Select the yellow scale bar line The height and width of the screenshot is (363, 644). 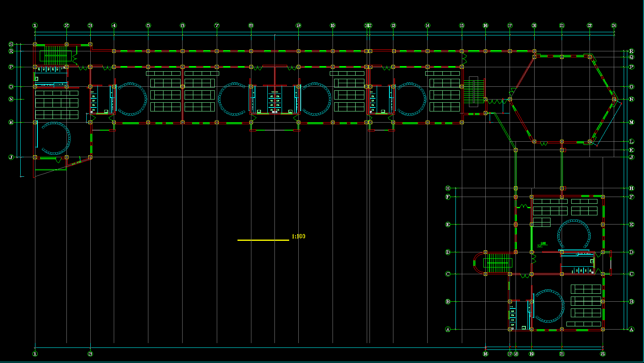(263, 240)
